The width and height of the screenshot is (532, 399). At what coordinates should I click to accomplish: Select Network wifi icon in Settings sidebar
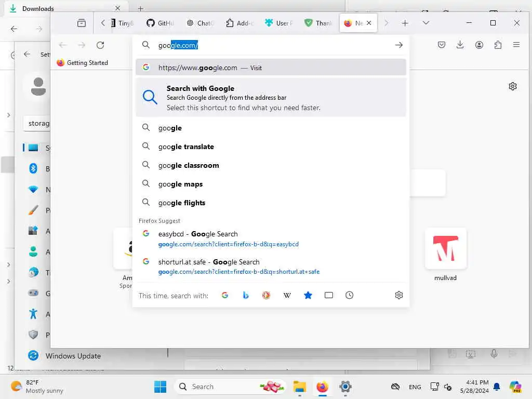(33, 189)
